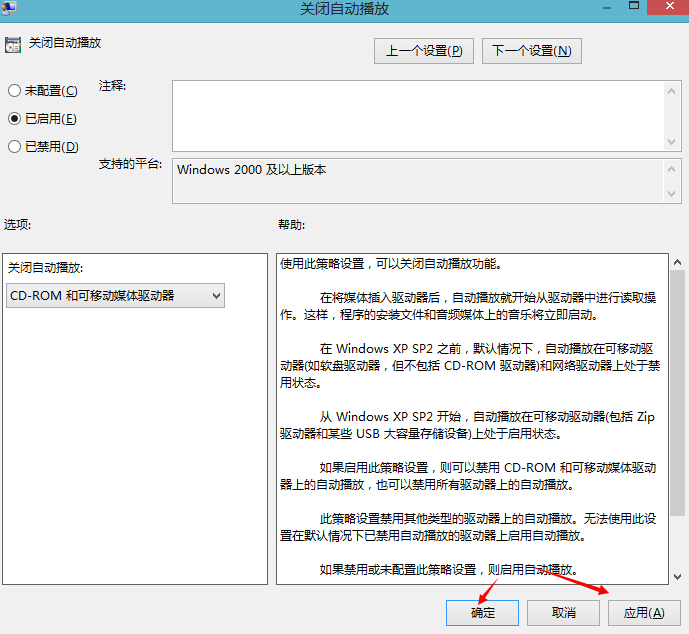Click the 关闭自动播放: label in options panel
The height and width of the screenshot is (634, 689).
pyautogui.click(x=45, y=268)
